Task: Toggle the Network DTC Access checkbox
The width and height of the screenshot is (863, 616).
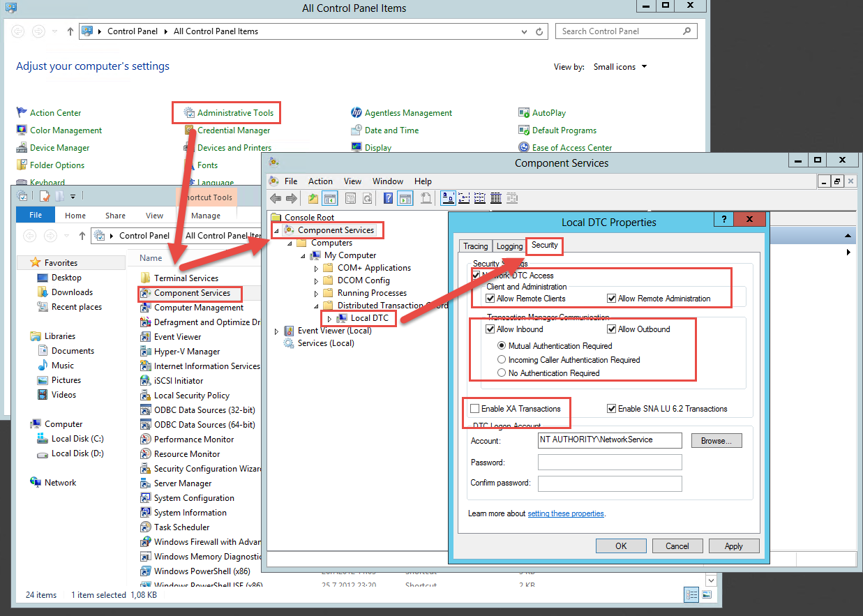Action: 476,276
